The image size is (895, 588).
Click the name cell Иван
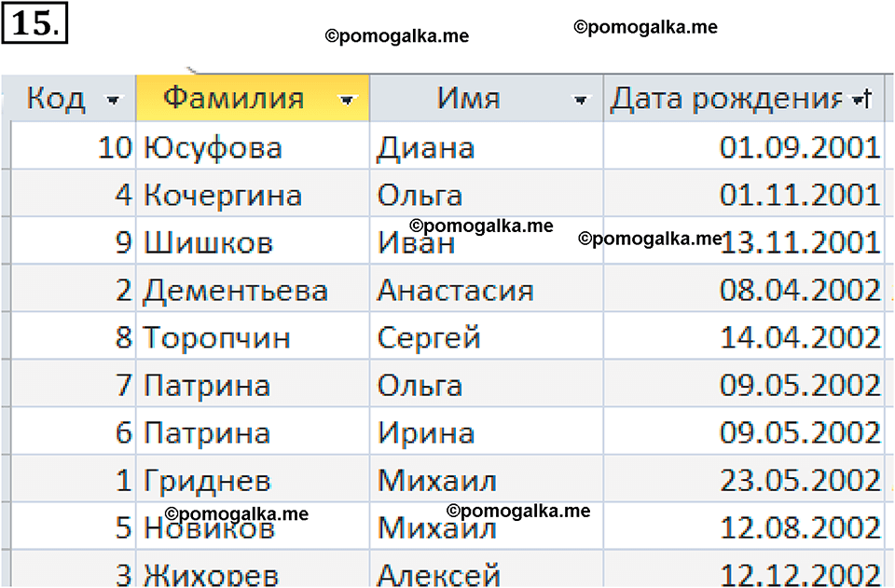tap(487, 240)
